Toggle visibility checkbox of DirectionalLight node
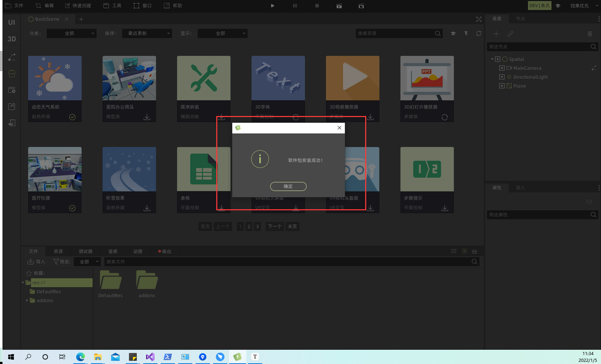The width and height of the screenshot is (601, 364). pyautogui.click(x=502, y=77)
